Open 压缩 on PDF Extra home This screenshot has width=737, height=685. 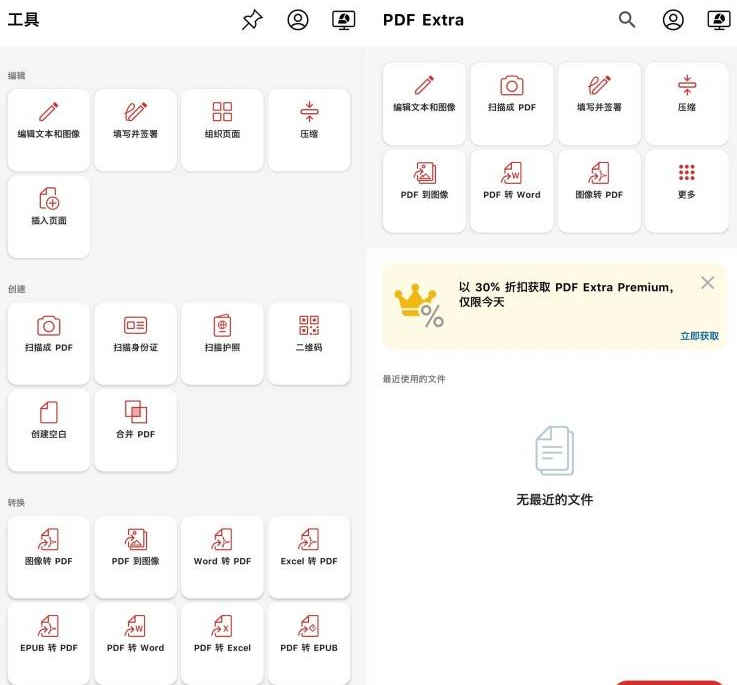click(687, 103)
